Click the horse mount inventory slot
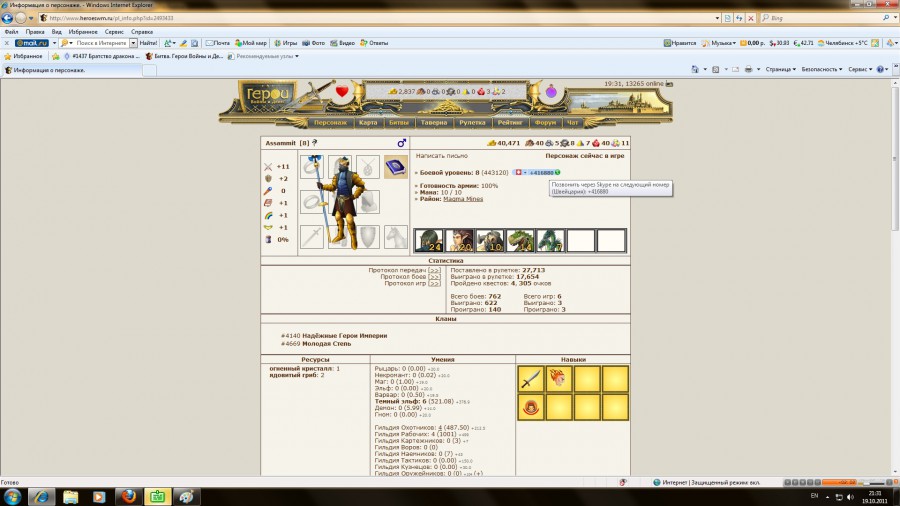900x506 pixels. 395,237
